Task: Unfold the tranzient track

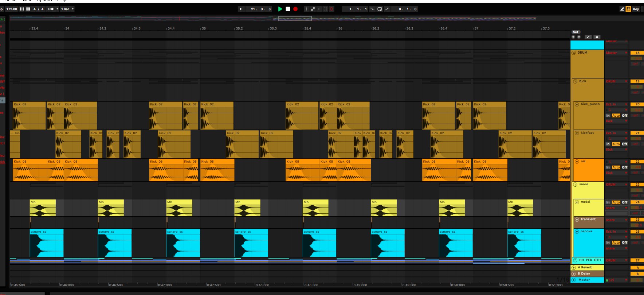Action: pos(577,220)
